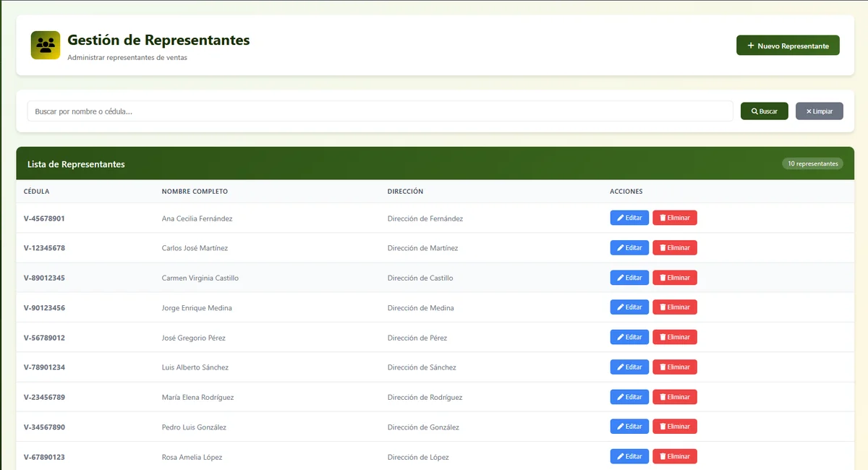Viewport: 868px width, 470px height.
Task: Edit Luis Alberto Sánchez record
Action: click(x=629, y=367)
